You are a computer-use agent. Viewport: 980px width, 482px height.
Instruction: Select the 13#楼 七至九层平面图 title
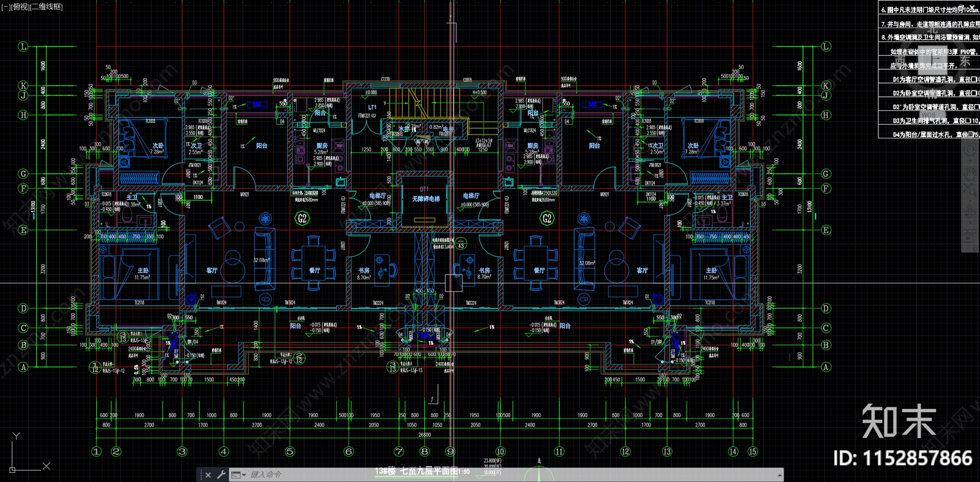(x=417, y=471)
